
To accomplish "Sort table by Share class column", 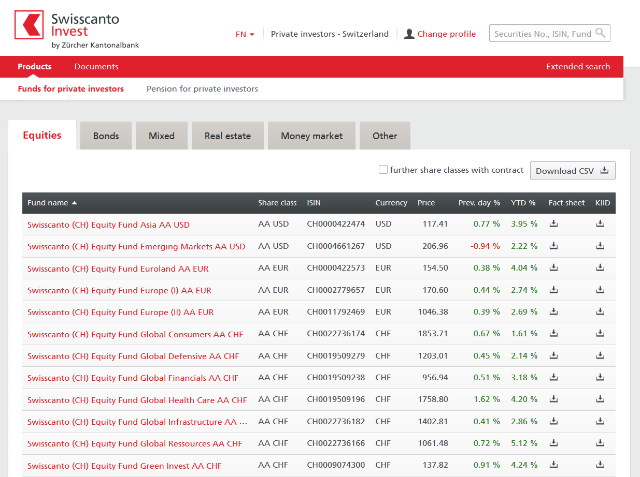I will click(277, 203).
